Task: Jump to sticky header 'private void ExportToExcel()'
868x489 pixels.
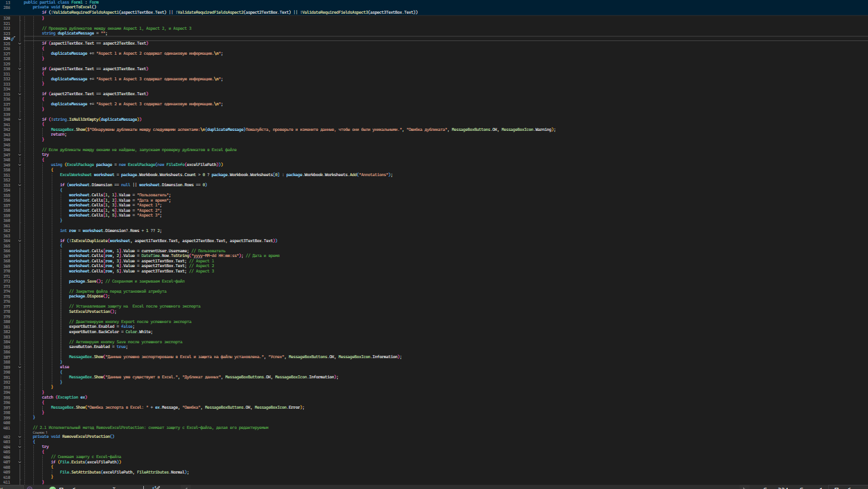Action: tap(64, 7)
